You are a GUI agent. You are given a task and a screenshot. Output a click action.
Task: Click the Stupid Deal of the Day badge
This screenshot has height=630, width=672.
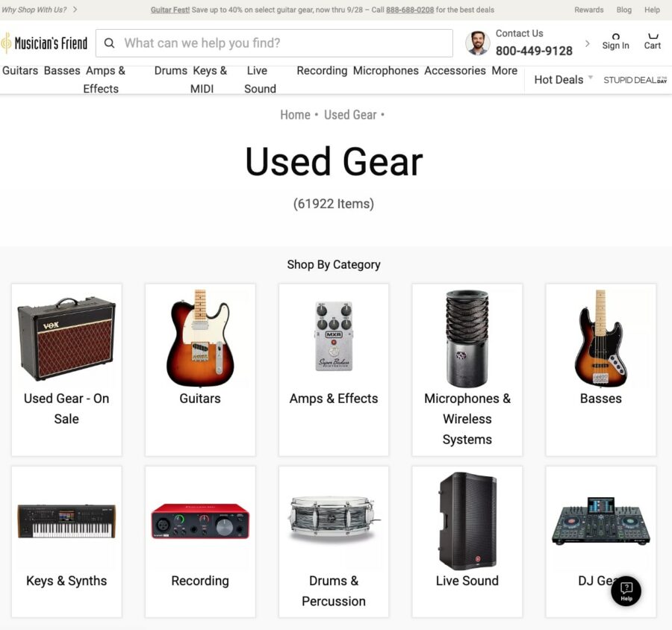pos(635,80)
